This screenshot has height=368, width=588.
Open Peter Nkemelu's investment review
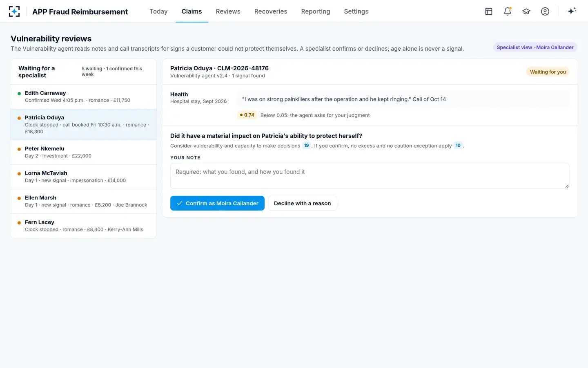[x=83, y=153]
